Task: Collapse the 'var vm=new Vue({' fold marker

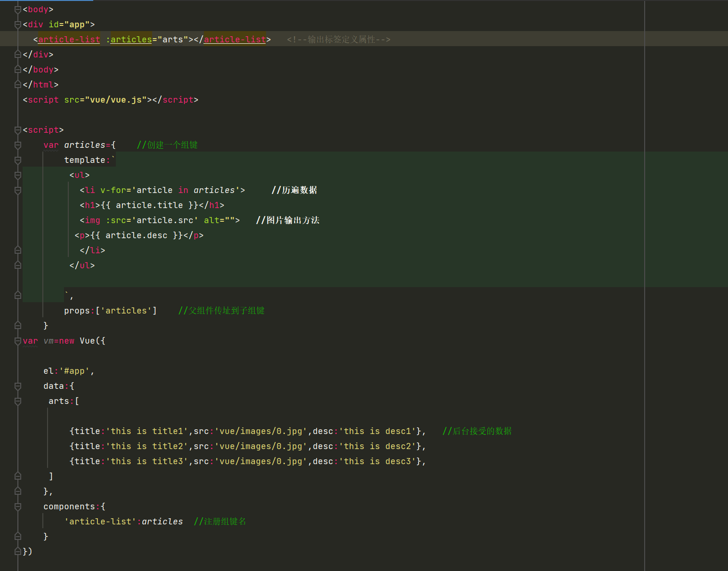Action: point(18,341)
